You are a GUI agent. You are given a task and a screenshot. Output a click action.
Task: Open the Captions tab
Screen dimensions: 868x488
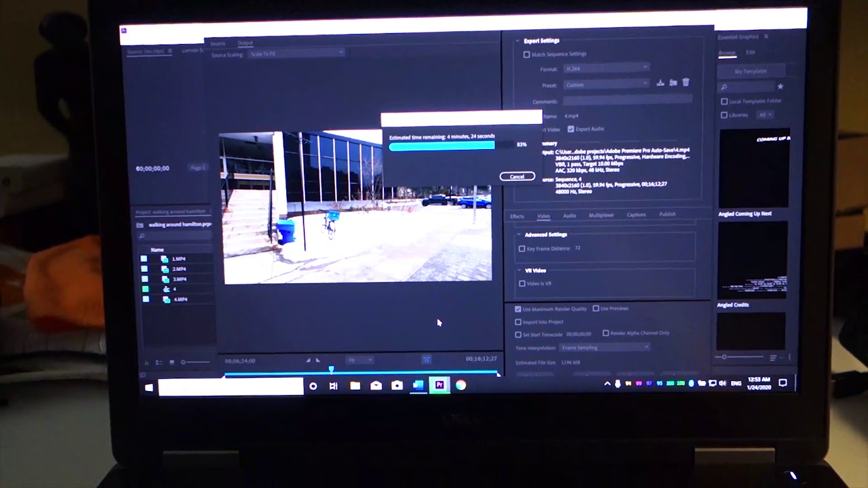coord(636,215)
